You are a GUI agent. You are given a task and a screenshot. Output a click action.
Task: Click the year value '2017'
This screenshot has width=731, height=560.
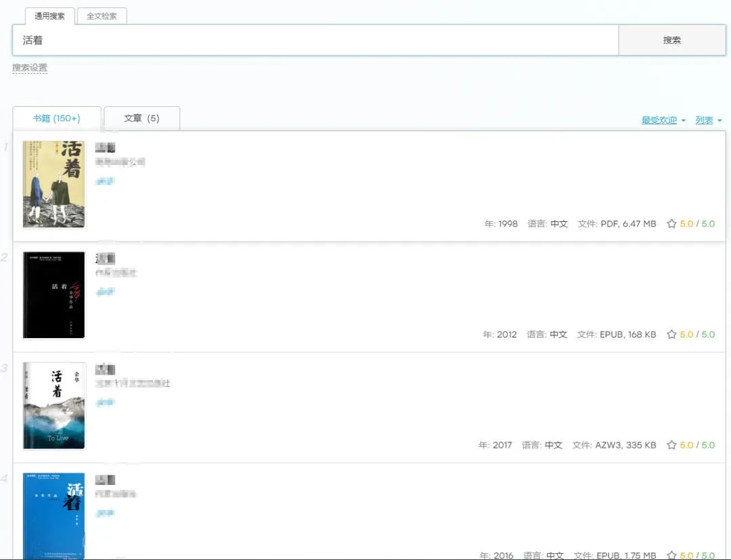[x=502, y=445]
